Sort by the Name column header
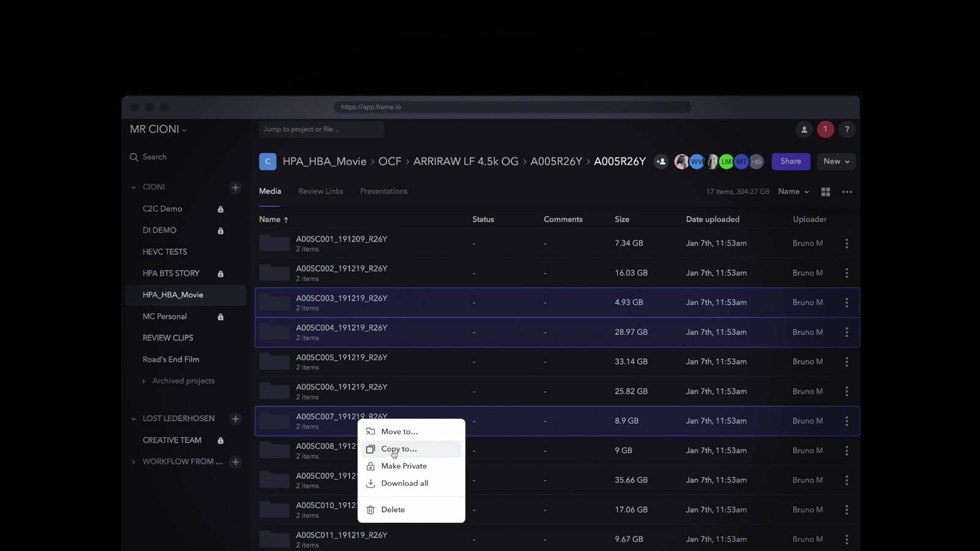Screen dimensions: 980x551 pos(273,219)
